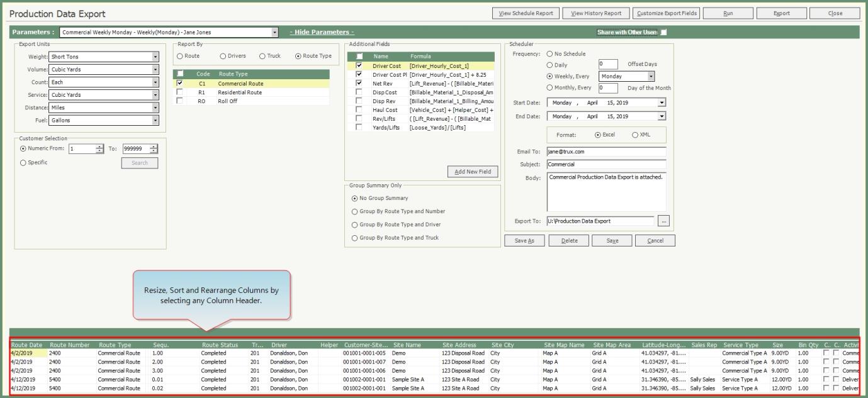Close the Production Data Export window
Image resolution: width=868 pixels, height=398 pixels.
[x=835, y=13]
